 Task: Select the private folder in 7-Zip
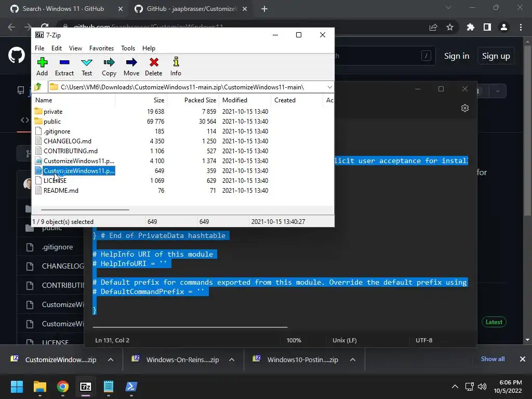pos(53,112)
